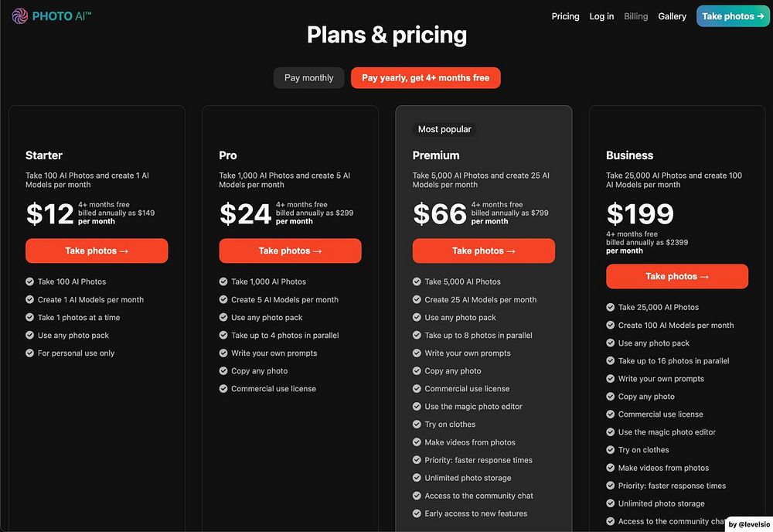Choose Take photos under Premium plan

click(483, 251)
